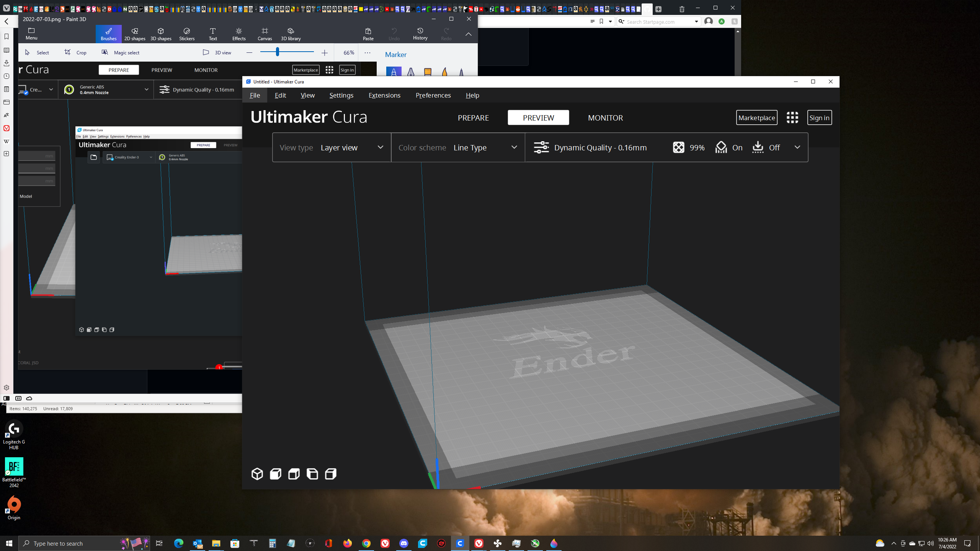
Task: Open the View type Layer view dropdown
Action: (x=332, y=147)
